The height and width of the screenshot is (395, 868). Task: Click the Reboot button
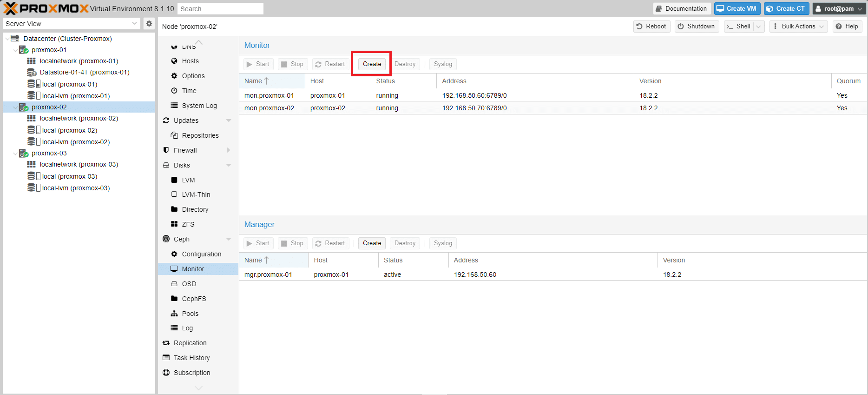click(x=651, y=27)
